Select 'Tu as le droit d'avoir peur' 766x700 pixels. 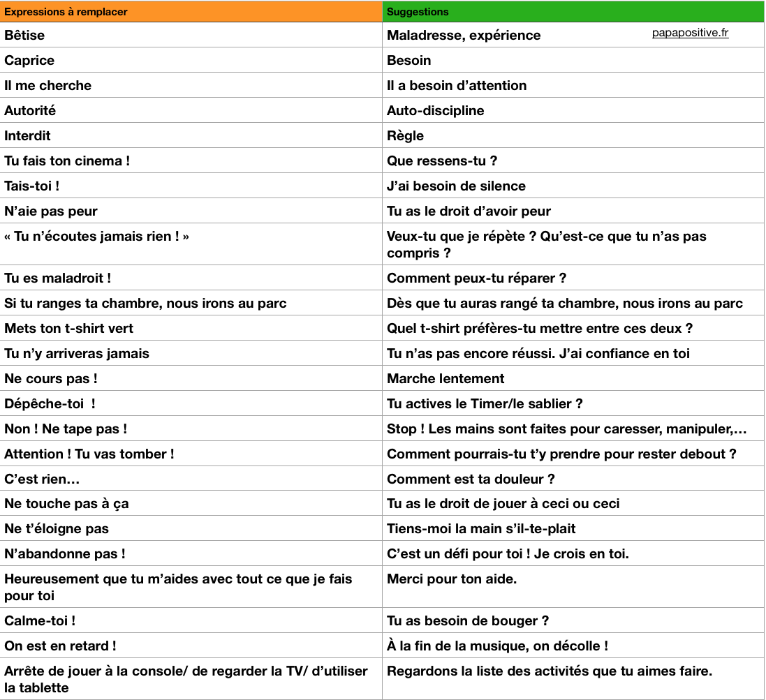coord(469,211)
